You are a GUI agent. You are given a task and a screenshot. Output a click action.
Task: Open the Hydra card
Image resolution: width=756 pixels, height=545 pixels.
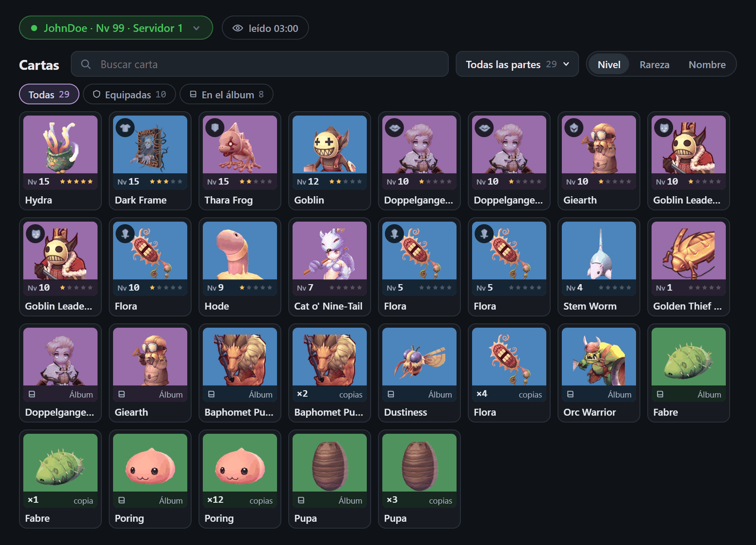(60, 161)
